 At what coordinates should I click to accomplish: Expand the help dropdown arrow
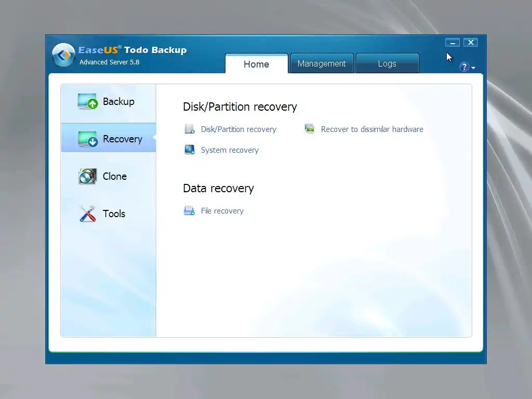coord(473,68)
